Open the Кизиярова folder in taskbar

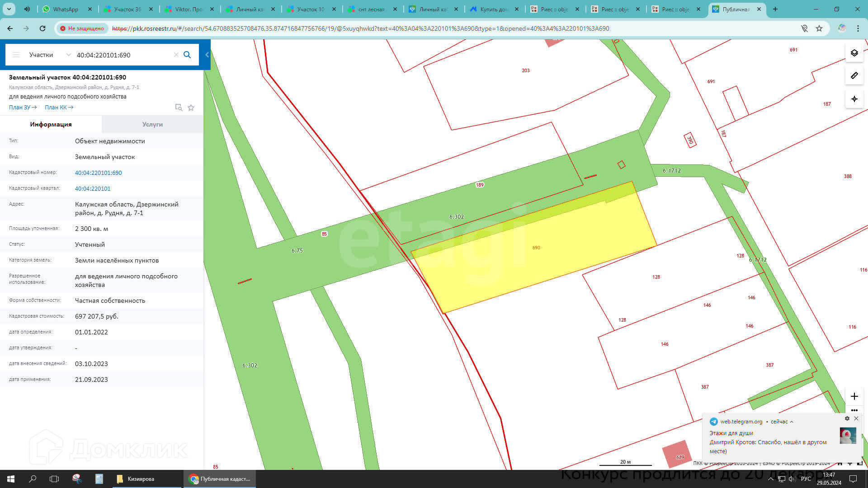(140, 479)
